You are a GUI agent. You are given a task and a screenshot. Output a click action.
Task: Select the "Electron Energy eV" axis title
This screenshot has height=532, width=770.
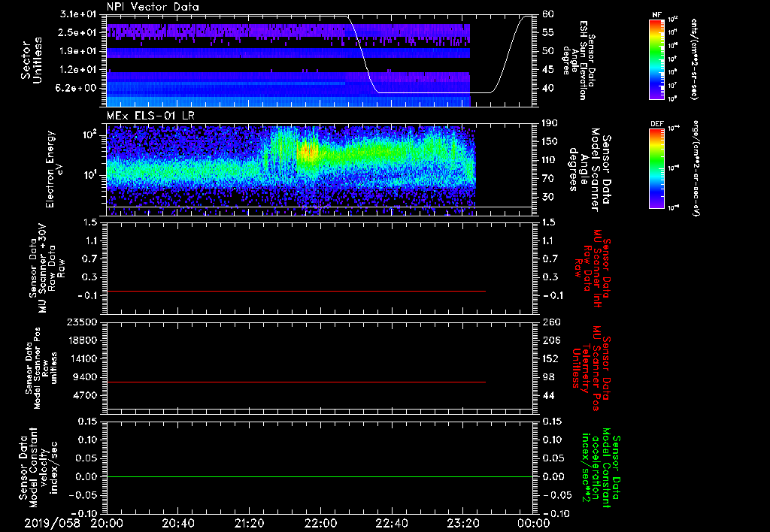[x=56, y=169]
